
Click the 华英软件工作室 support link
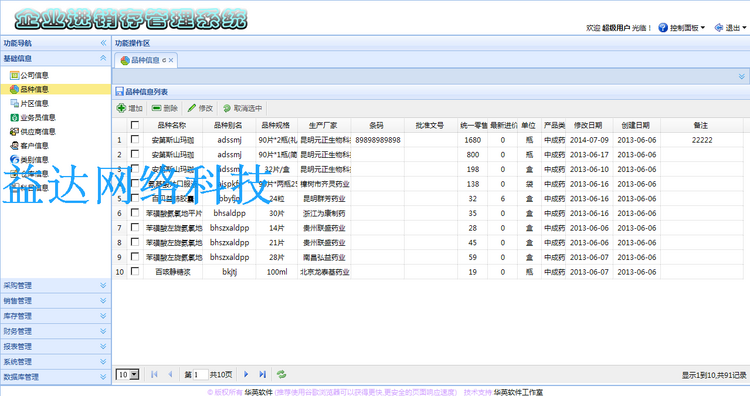[x=518, y=392]
